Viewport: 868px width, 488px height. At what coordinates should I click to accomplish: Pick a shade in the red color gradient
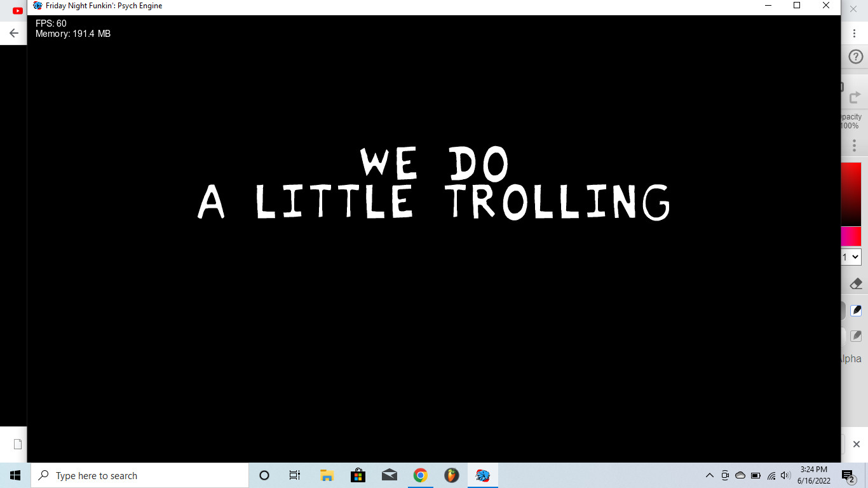pos(851,194)
